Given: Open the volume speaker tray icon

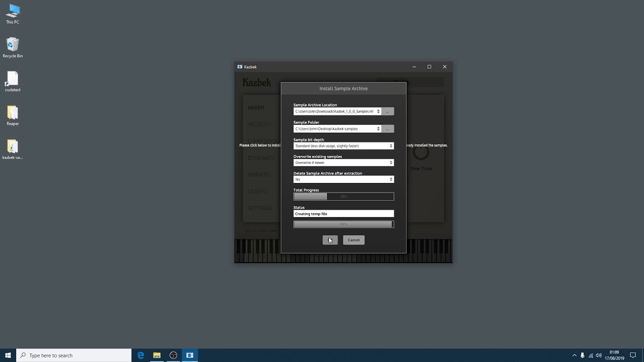Looking at the screenshot, I should click(x=599, y=355).
